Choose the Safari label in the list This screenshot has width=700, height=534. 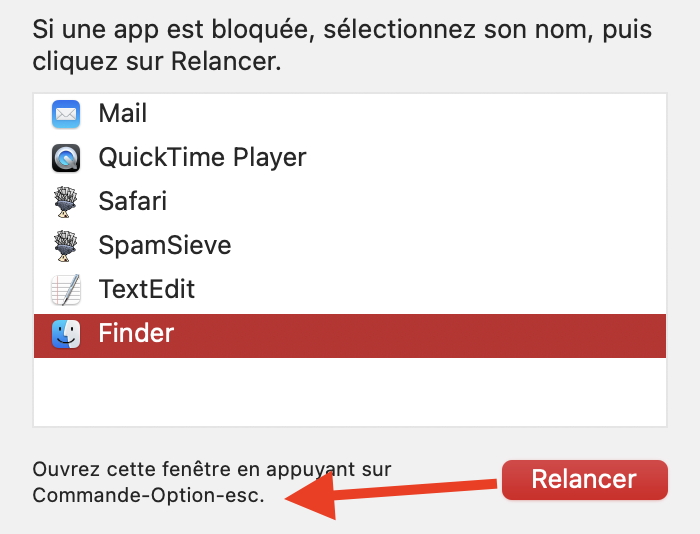132,202
